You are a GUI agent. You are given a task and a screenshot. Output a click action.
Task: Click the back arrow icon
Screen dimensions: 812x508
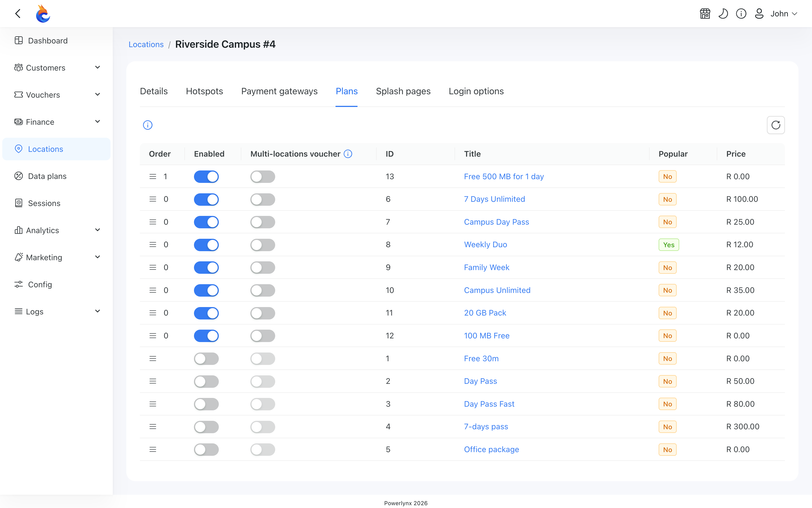click(x=18, y=14)
